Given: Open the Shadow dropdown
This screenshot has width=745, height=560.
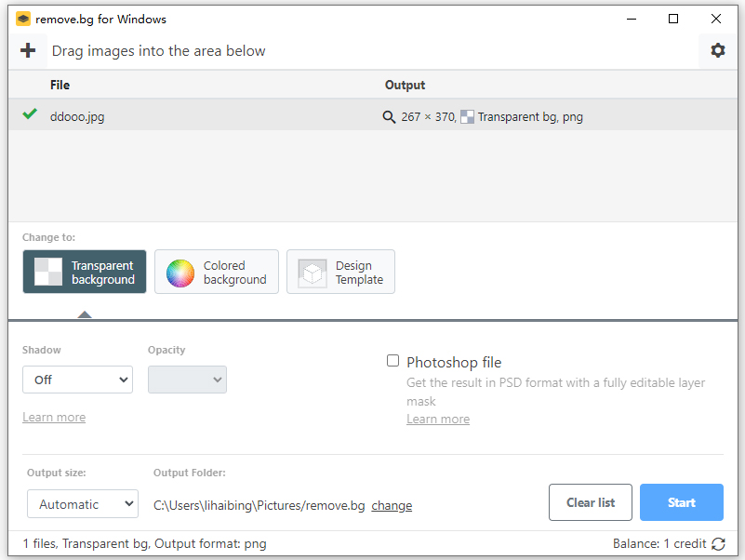Looking at the screenshot, I should pos(77,380).
